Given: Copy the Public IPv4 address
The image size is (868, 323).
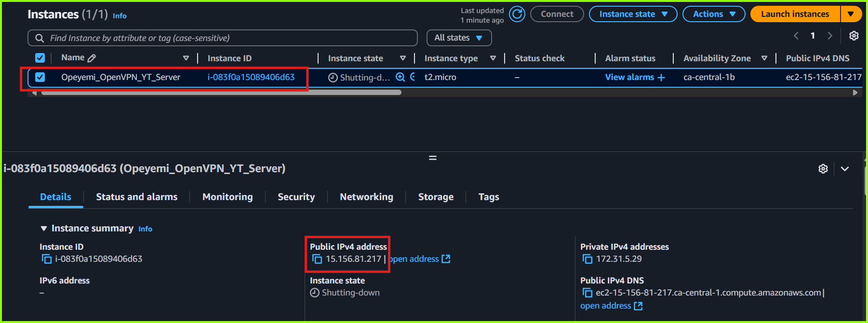Looking at the screenshot, I should 317,259.
